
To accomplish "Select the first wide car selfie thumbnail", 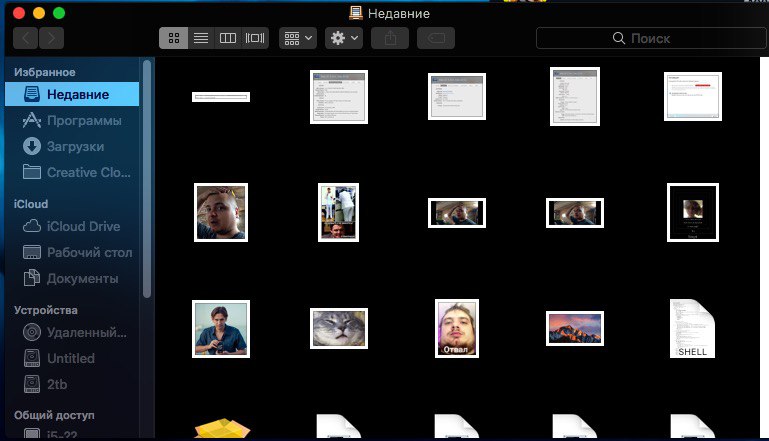I will coord(457,213).
